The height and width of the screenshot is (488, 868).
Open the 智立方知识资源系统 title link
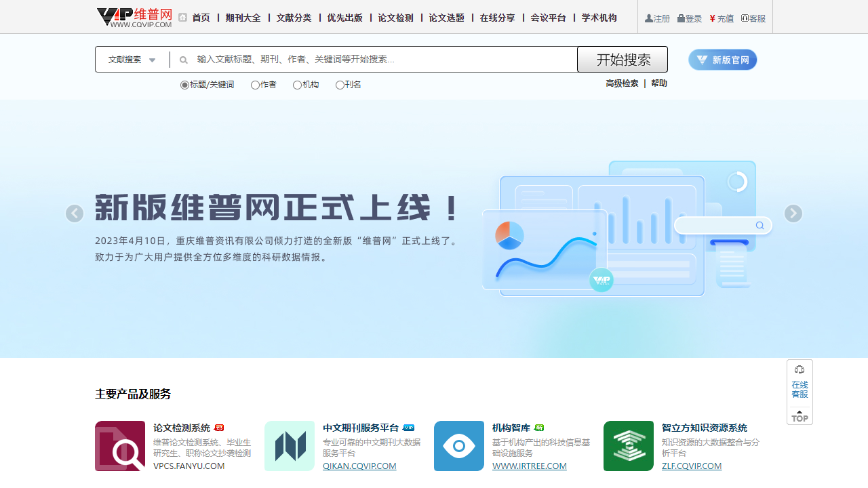coord(705,428)
